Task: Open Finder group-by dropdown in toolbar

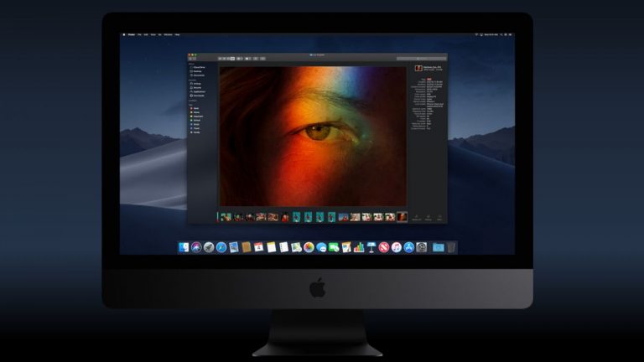Action: [240, 59]
